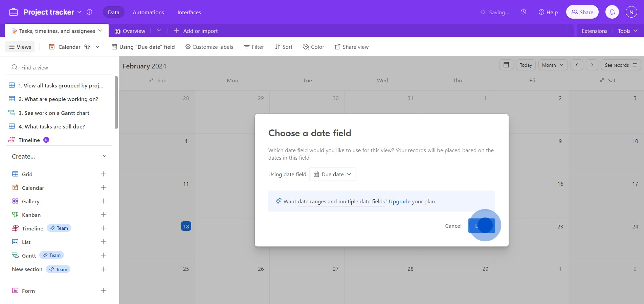644x304 pixels.
Task: Expand Tasks, timelines, and assignees table menu
Action: [100, 31]
